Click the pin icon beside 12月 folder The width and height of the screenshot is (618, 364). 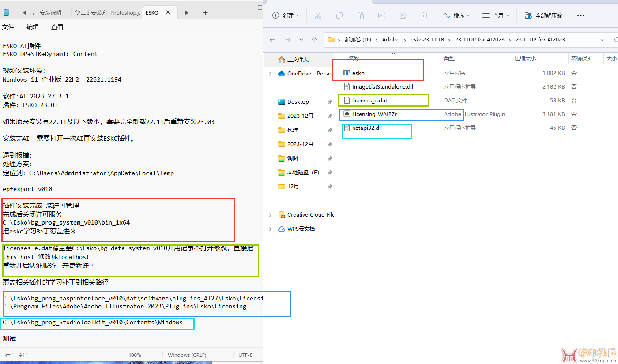[x=329, y=187]
